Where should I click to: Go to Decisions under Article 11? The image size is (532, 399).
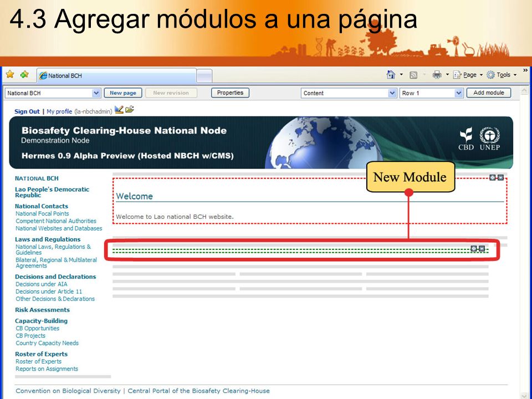[49, 291]
